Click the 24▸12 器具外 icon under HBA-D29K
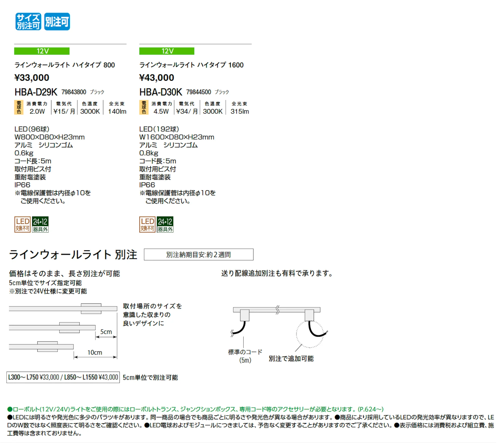 [40, 224]
